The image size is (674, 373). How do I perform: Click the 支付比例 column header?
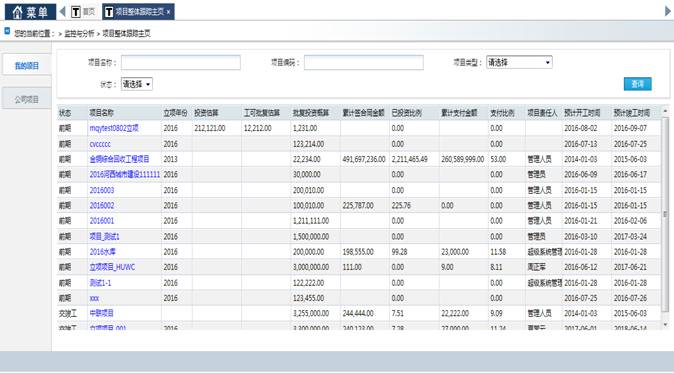[502, 113]
